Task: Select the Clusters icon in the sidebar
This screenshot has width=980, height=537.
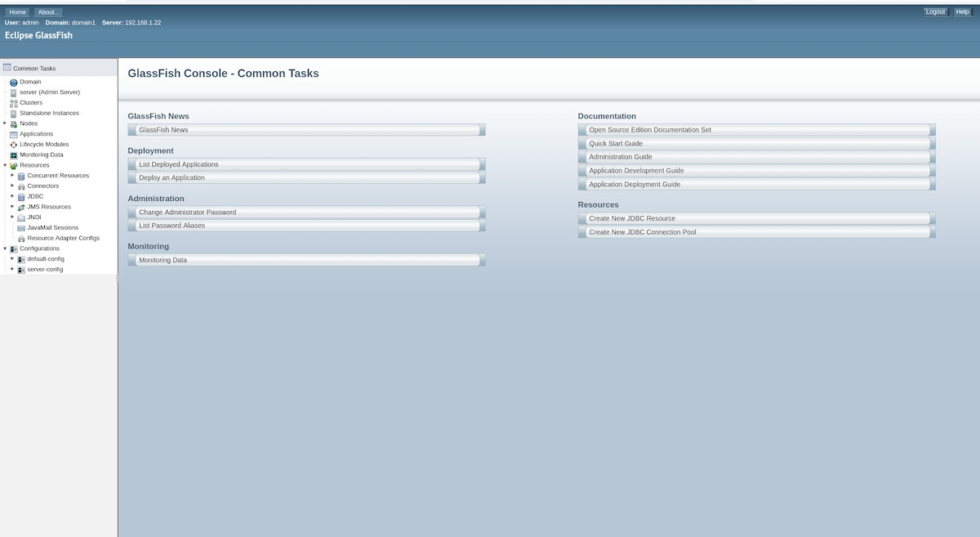Action: (x=12, y=102)
